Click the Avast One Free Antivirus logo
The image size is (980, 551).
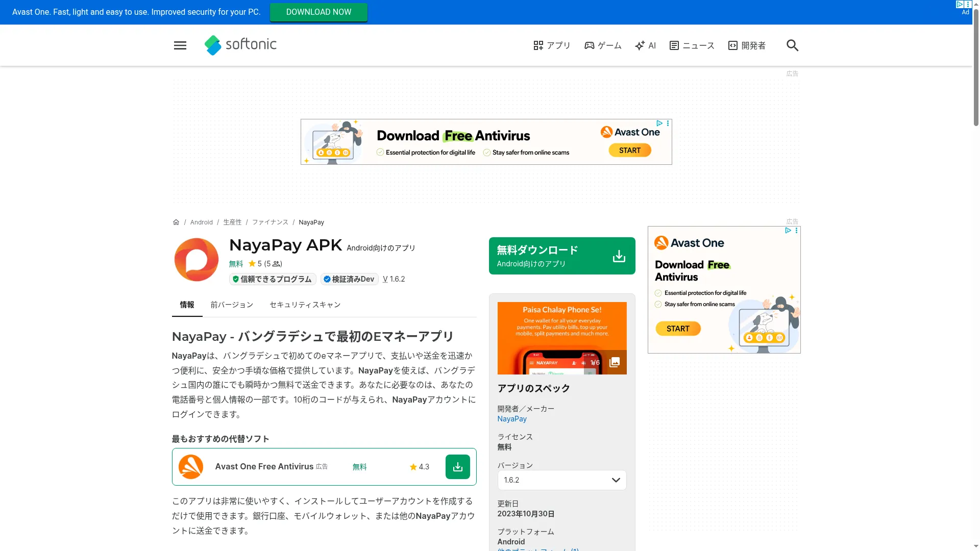(191, 467)
